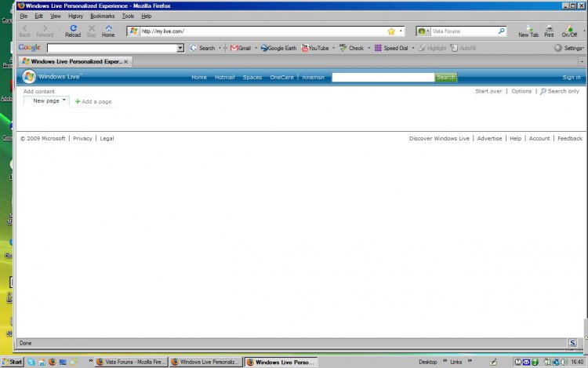Open the Edit menu
This screenshot has height=368, width=588.
pos(38,16)
